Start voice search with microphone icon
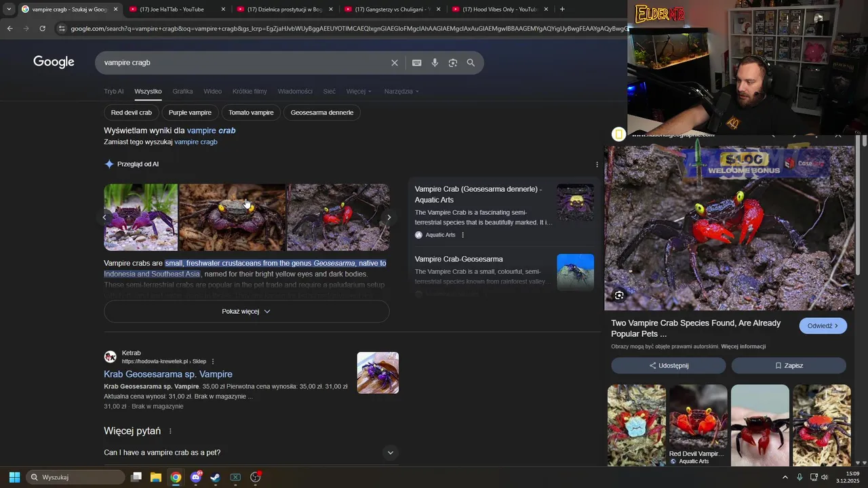This screenshot has width=868, height=488. pos(435,62)
